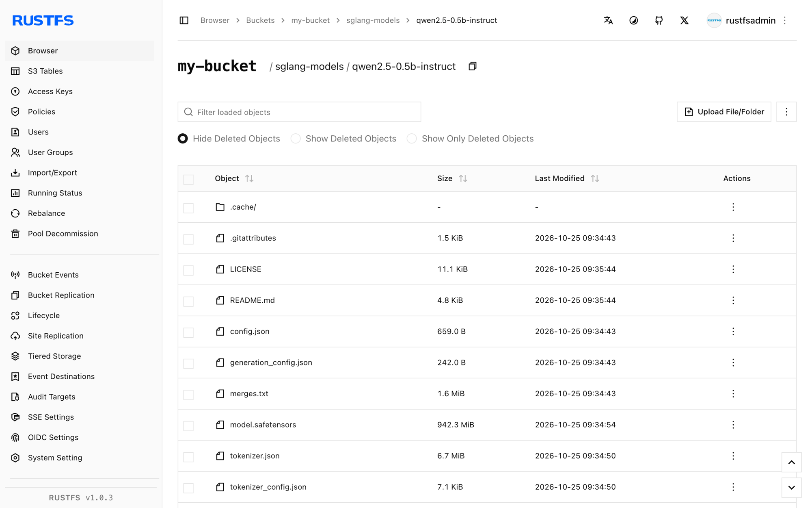Image resolution: width=812 pixels, height=508 pixels.
Task: Select Show Only Deleted Objects radio
Action: (412, 139)
